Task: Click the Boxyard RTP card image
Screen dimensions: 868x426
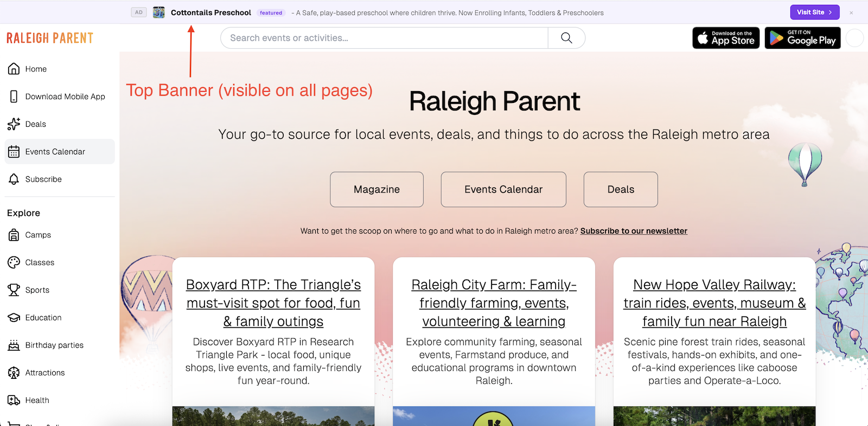Action: tap(273, 416)
